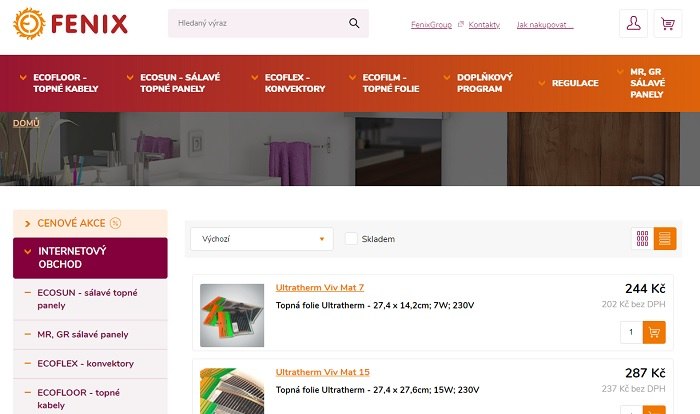Switch to list view layout icon

pos(665,238)
